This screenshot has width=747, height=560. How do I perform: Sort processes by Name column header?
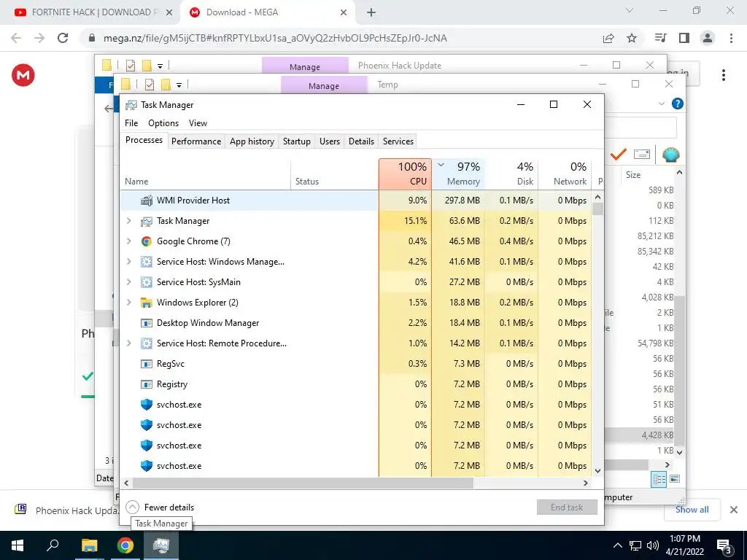[205, 174]
